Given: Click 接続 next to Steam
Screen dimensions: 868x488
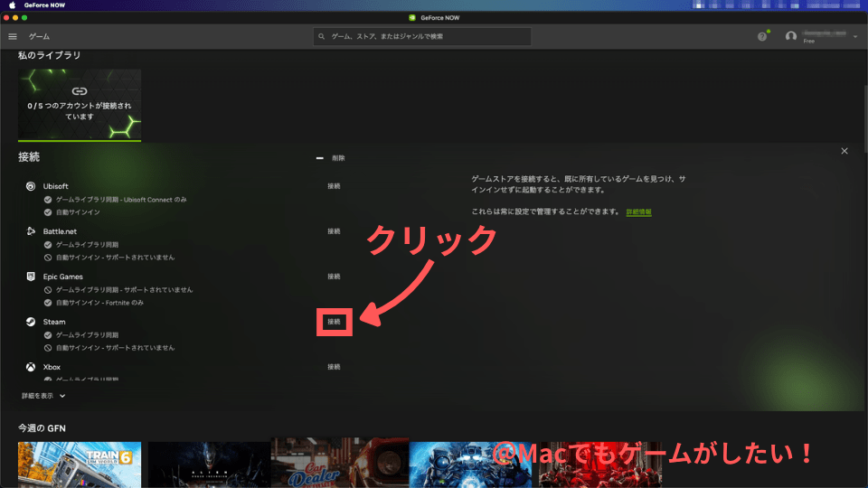Looking at the screenshot, I should point(334,322).
